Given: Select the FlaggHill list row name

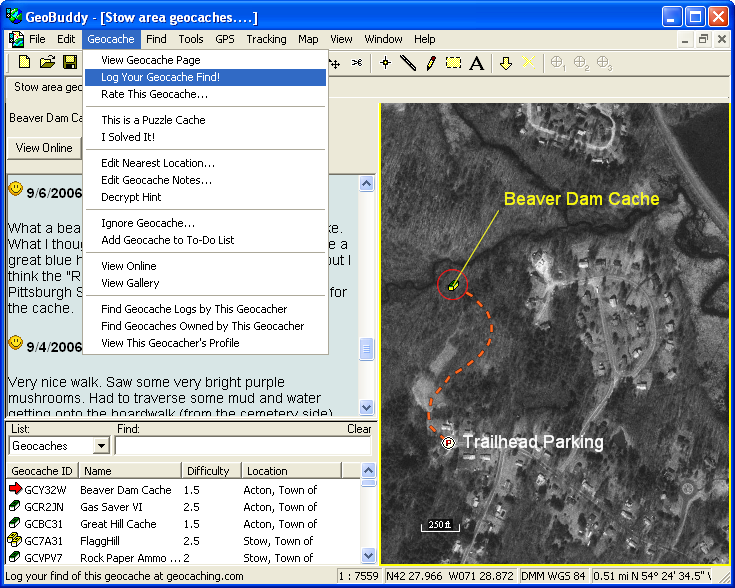Looking at the screenshot, I should point(100,541).
